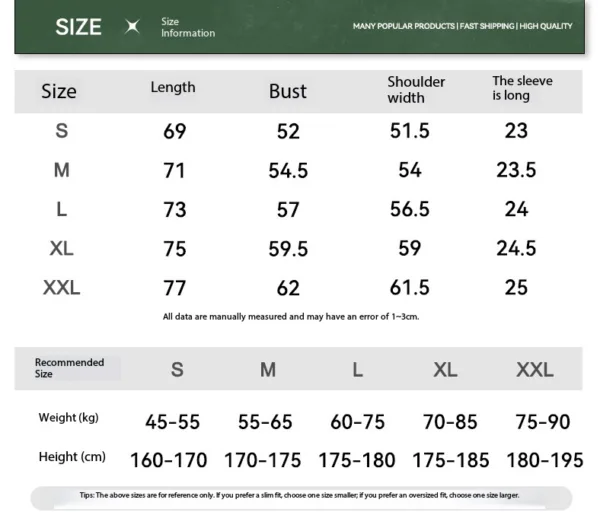Click the weight range 45-55
This screenshot has height=525, width=600.
173,422
